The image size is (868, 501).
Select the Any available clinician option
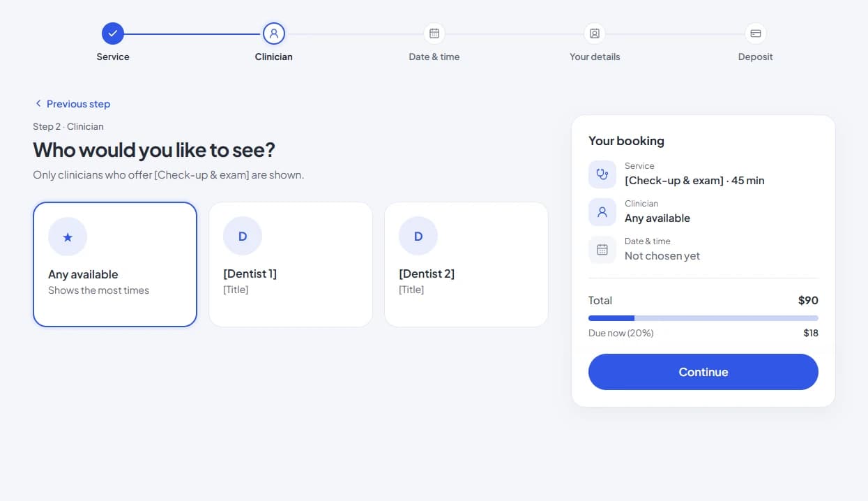tap(115, 264)
